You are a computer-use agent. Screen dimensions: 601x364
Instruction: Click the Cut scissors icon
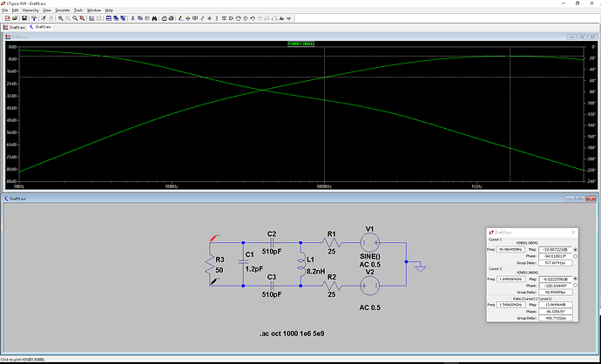(133, 17)
